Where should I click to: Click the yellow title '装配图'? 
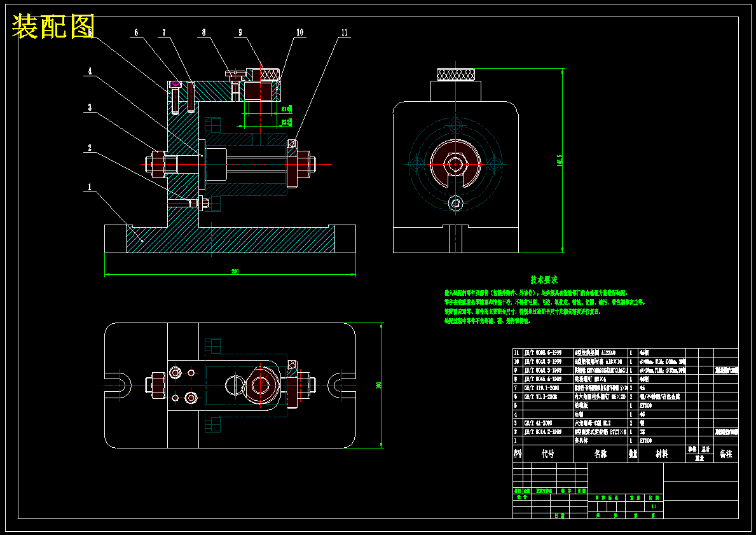(x=53, y=26)
